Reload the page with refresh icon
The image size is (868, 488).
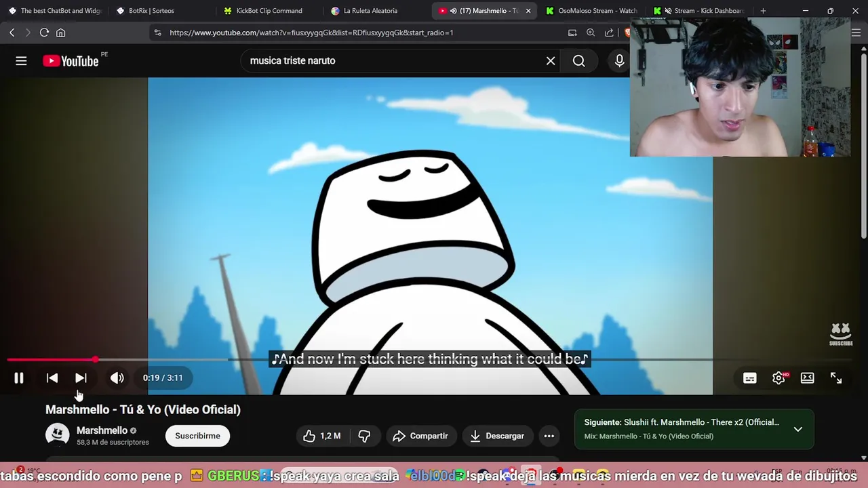pyautogui.click(x=44, y=33)
